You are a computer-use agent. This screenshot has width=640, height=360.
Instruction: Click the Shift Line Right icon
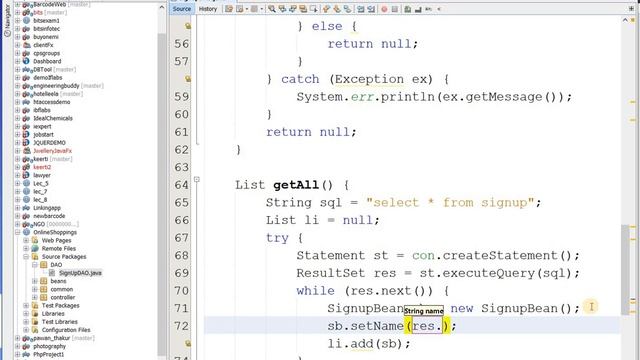[371, 9]
